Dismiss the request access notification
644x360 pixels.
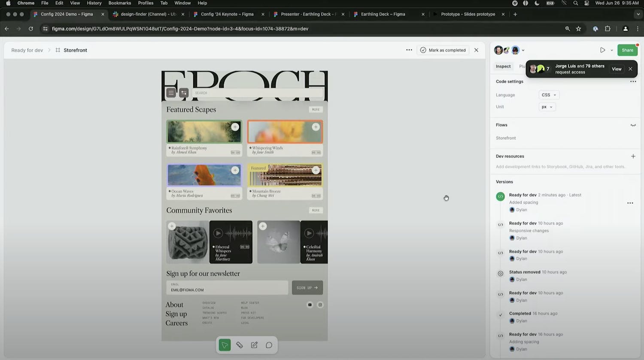630,69
